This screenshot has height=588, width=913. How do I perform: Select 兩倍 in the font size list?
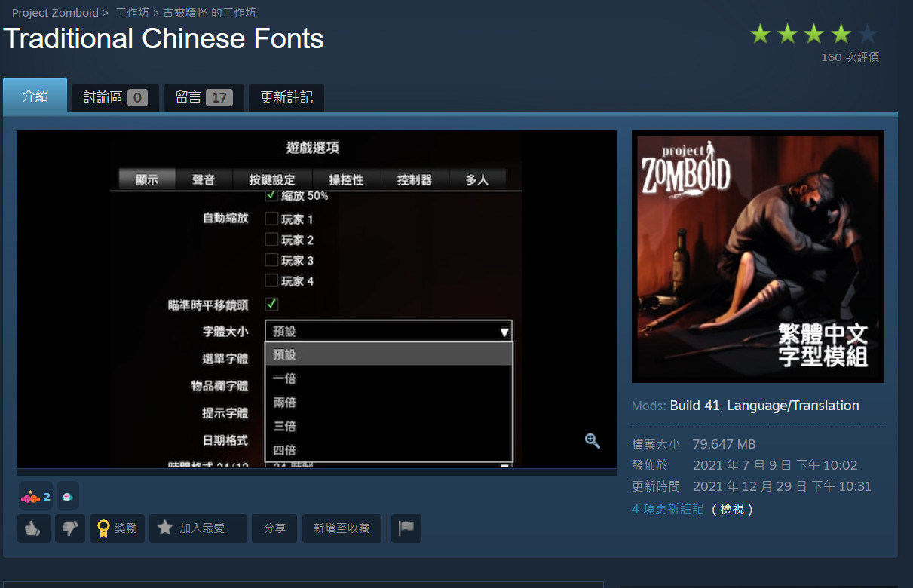click(388, 402)
